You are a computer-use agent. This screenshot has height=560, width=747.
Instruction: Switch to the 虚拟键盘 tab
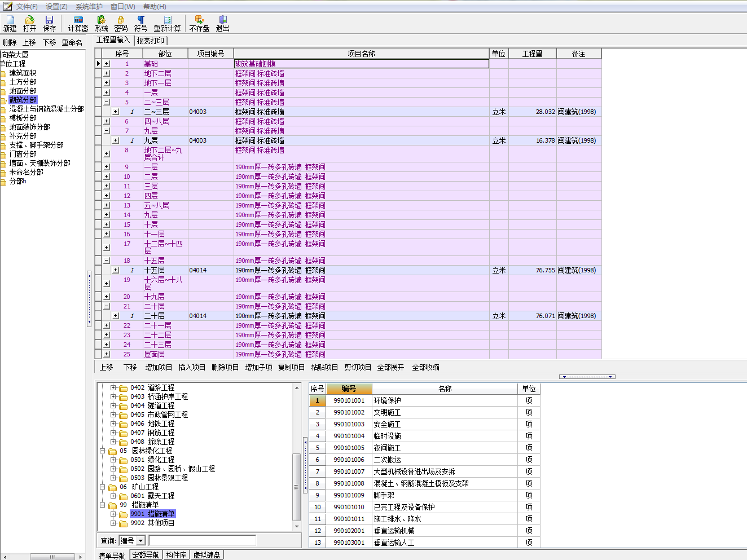point(206,555)
